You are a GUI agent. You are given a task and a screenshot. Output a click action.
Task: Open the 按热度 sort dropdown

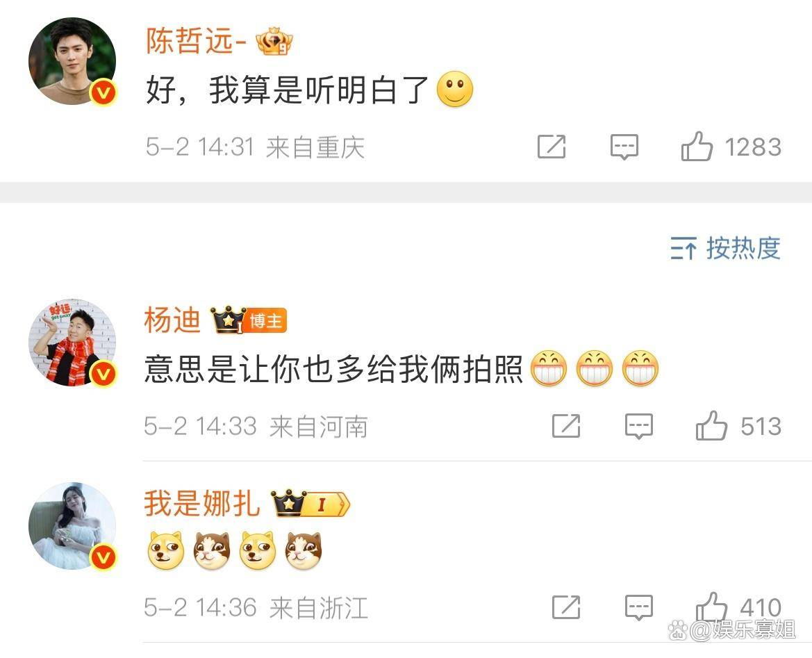pyautogui.click(x=725, y=248)
